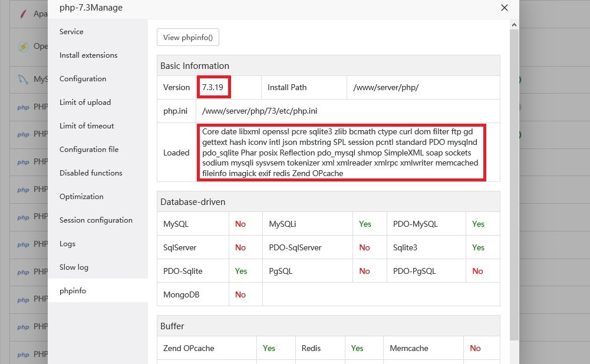Go to Configuration settings
This screenshot has width=590, height=364.
tap(83, 79)
